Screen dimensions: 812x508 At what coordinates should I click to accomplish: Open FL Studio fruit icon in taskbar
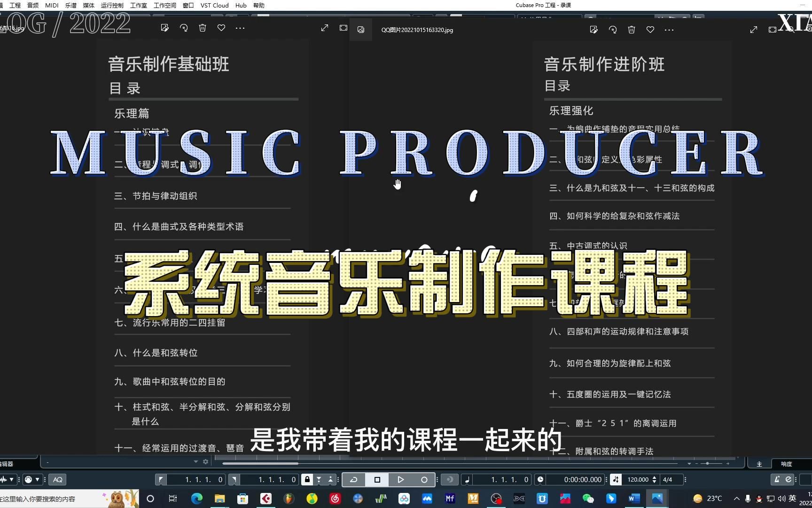tap(289, 499)
